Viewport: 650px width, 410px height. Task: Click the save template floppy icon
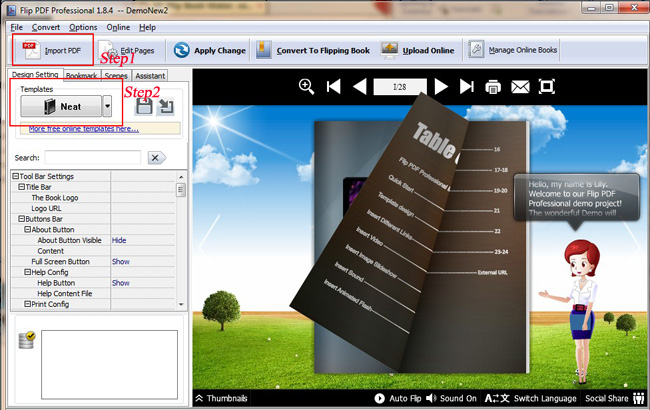tap(144, 107)
